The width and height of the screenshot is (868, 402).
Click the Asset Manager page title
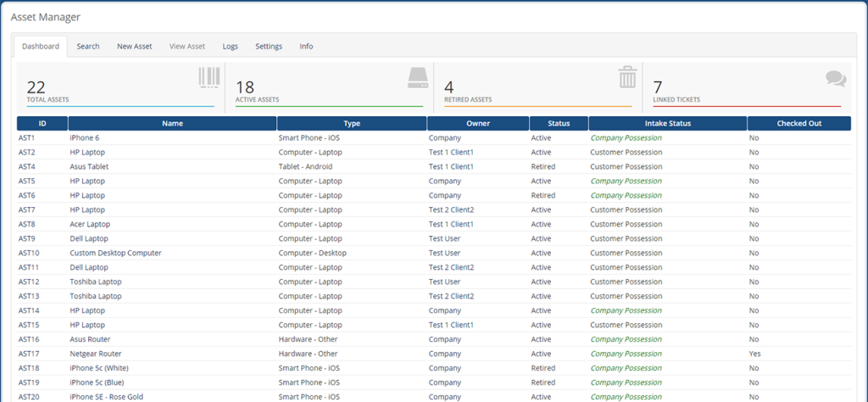point(46,17)
